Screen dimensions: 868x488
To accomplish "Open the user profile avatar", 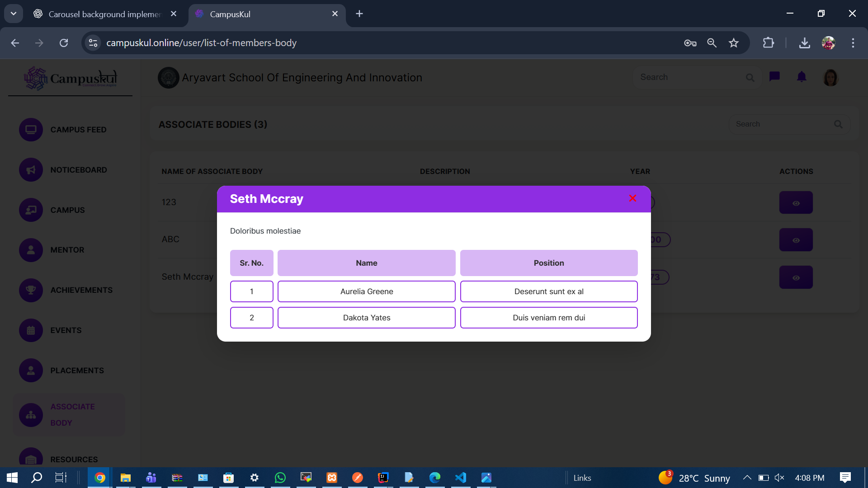I will 830,77.
